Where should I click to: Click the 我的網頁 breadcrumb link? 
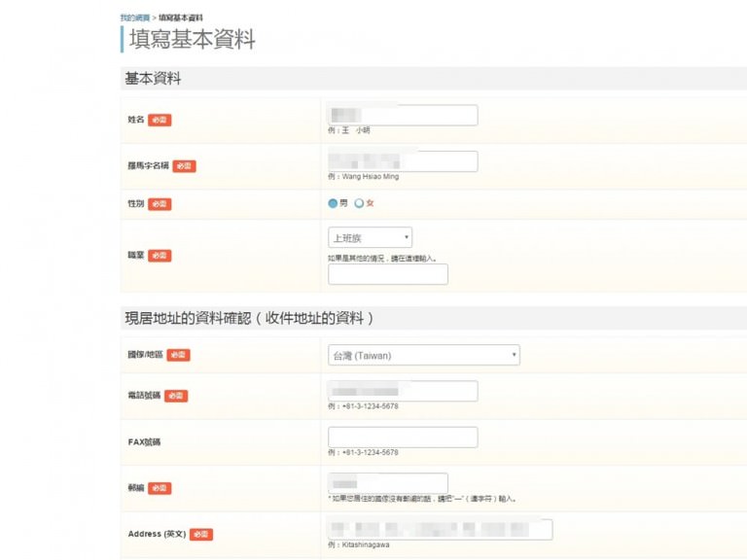134,17
